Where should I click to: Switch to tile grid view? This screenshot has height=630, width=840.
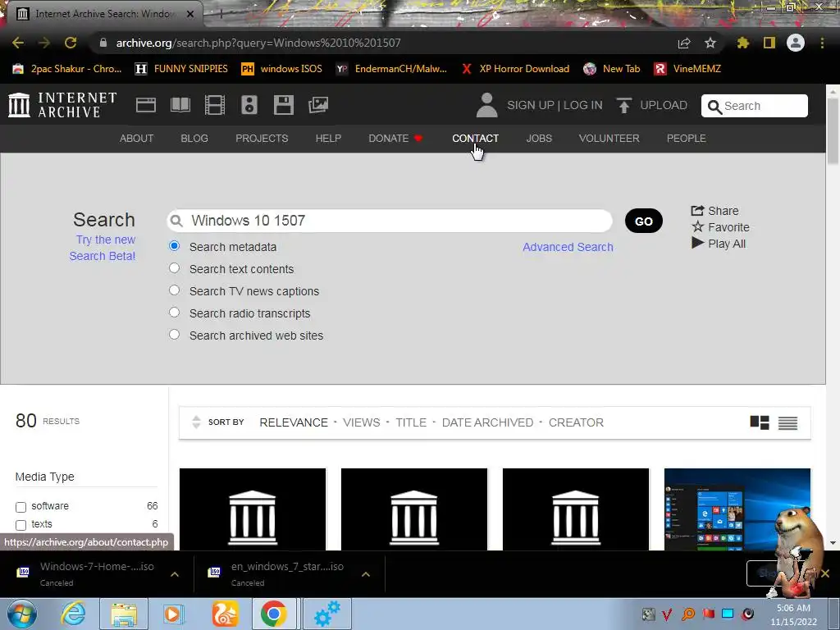point(760,422)
